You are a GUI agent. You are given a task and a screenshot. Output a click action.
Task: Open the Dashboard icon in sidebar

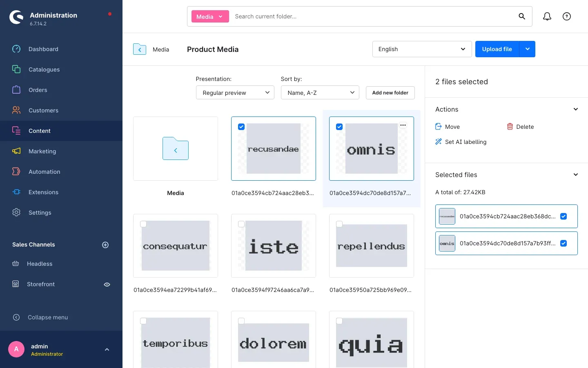pyautogui.click(x=16, y=49)
